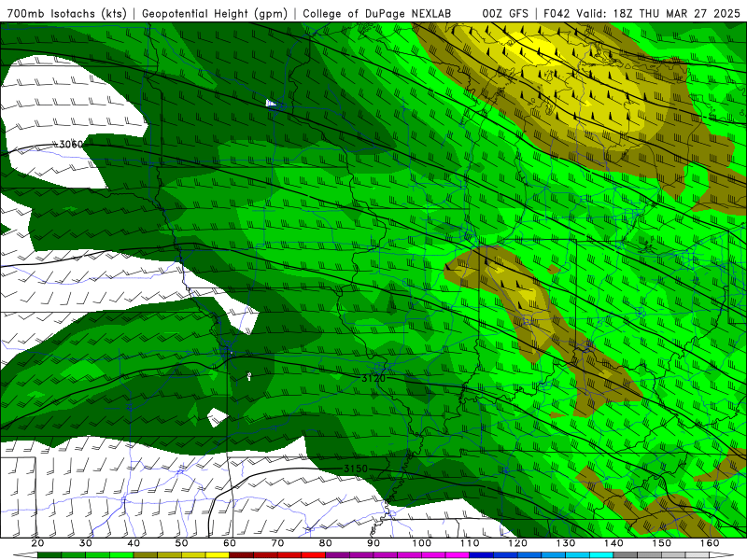Click the '700mb Isotachs (kts)' title text
747x560 pixels.
click(66, 13)
